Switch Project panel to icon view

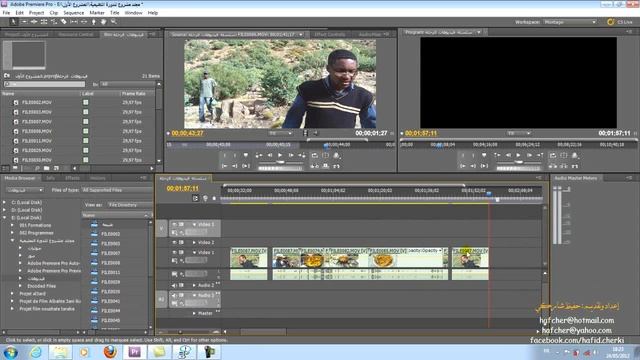click(x=15, y=168)
